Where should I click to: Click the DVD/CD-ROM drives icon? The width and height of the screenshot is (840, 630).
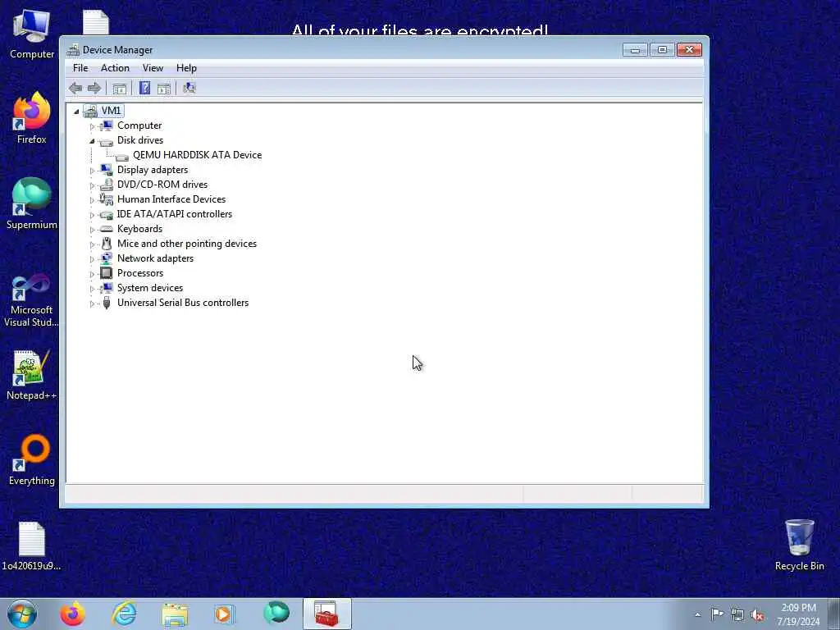107,185
